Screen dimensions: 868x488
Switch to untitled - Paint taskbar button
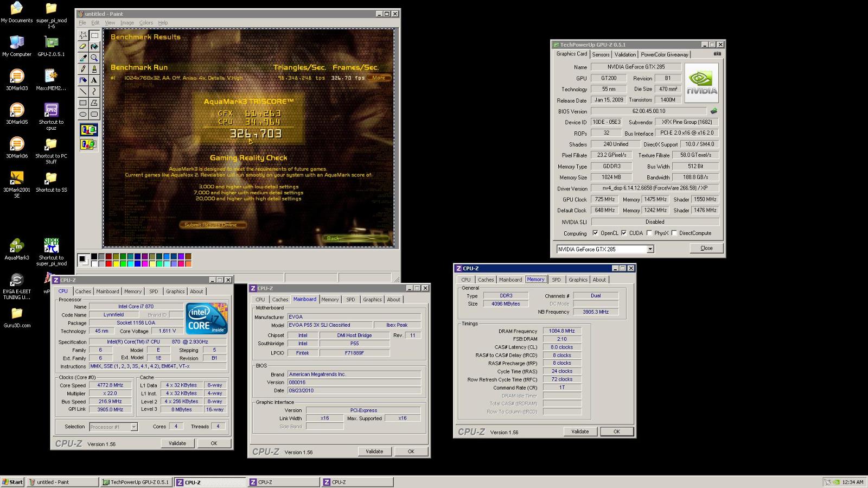coord(62,482)
